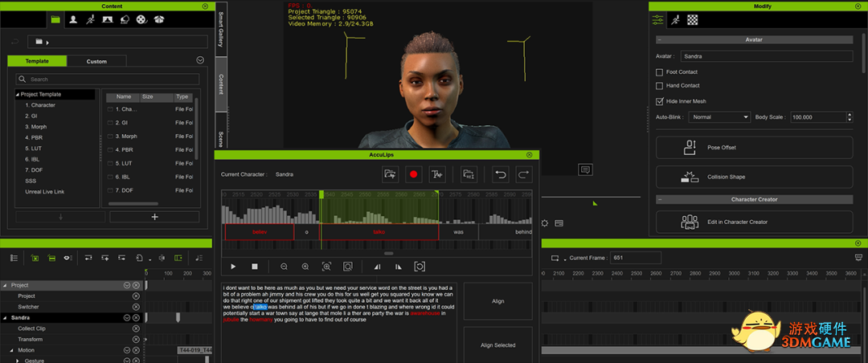Open the Motion track options chevron
This screenshot has width=868, height=363.
[x=127, y=350]
